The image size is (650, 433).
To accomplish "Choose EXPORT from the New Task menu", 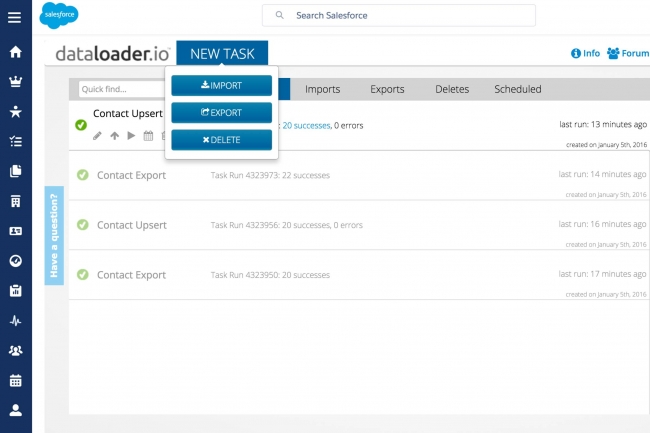I will tap(221, 113).
